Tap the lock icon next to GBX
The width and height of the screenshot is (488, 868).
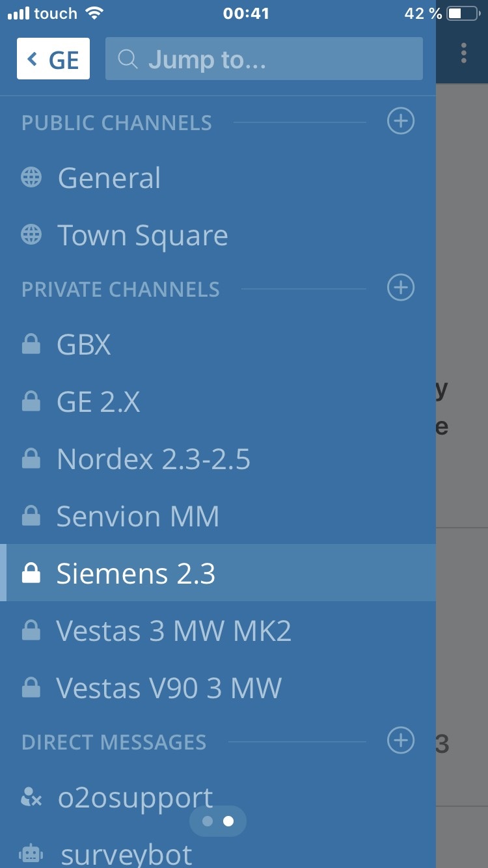click(31, 344)
